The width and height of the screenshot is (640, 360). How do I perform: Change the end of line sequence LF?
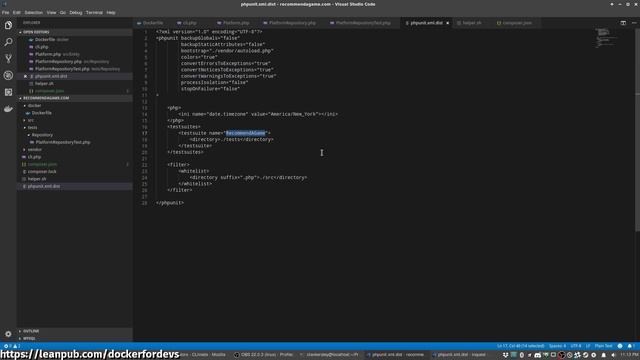click(x=588, y=346)
